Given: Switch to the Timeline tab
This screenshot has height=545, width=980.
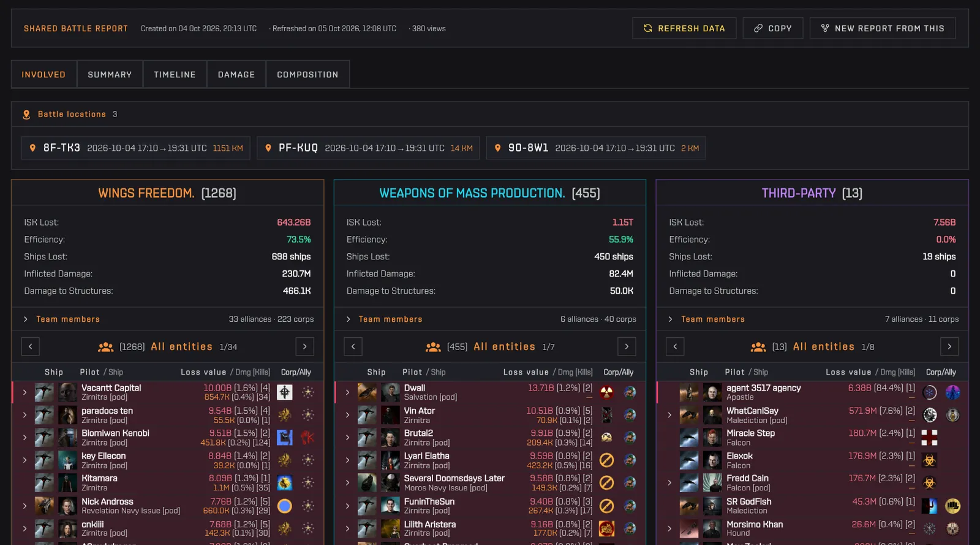Looking at the screenshot, I should pos(175,74).
